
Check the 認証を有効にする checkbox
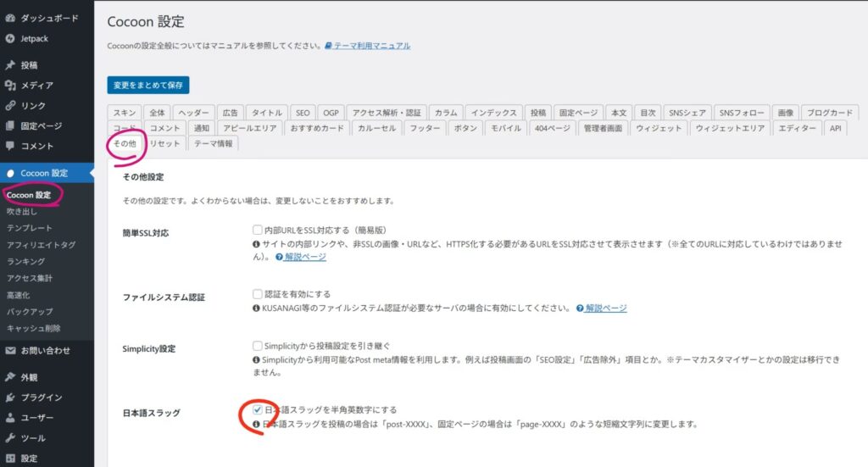(258, 294)
